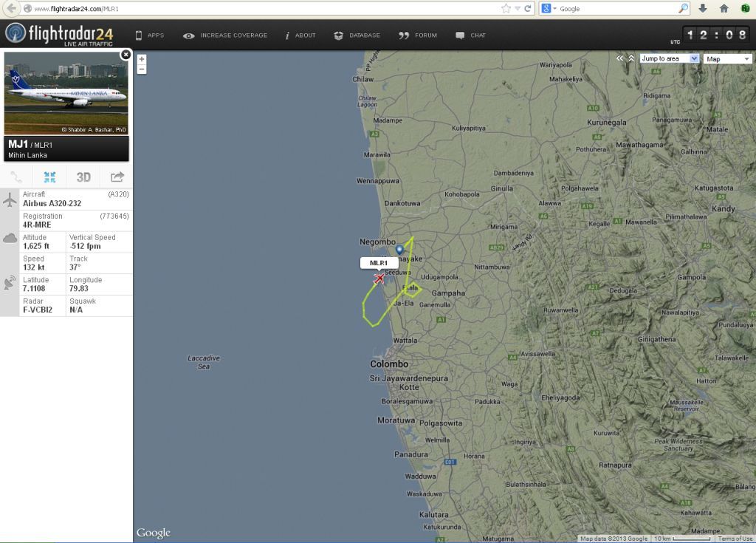Image resolution: width=756 pixels, height=543 pixels.
Task: Open the Mihin Lanka aircraft photo
Action: 66,93
